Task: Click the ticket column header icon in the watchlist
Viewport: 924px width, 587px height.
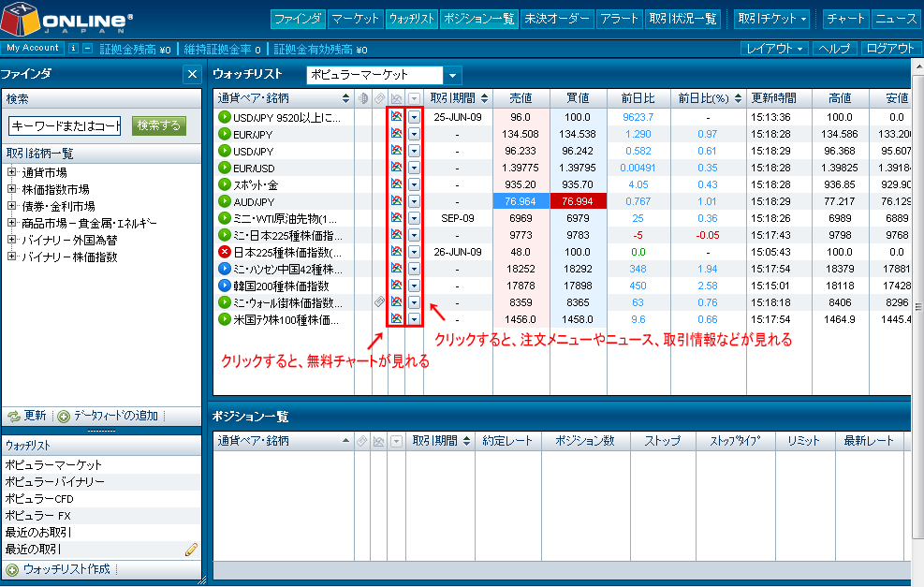Action: [380, 98]
